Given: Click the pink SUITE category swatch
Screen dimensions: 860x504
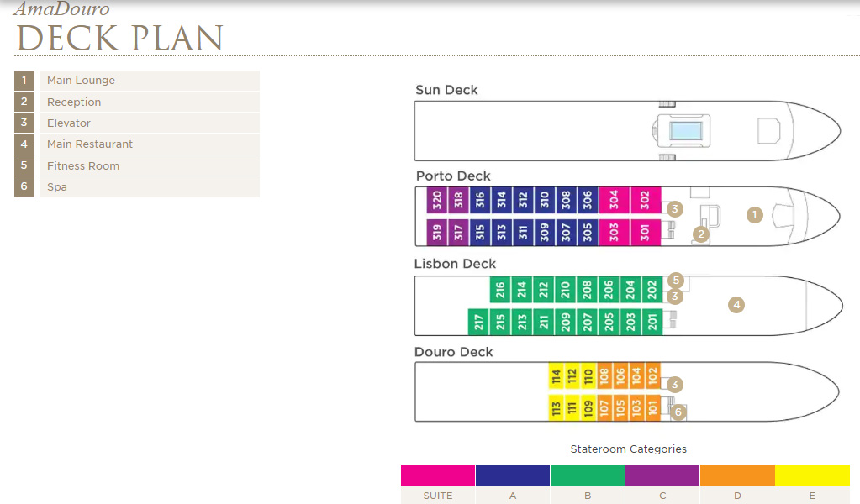Looking at the screenshot, I should (438, 475).
